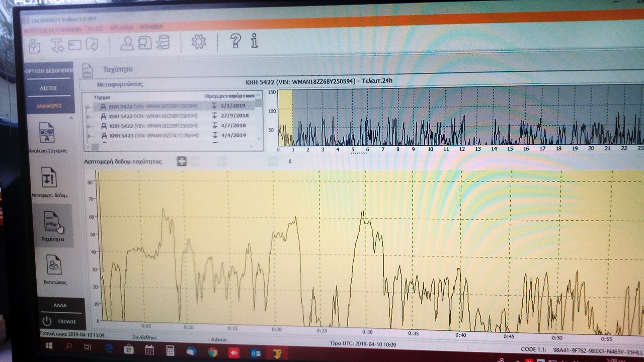Open the ΒΟΗΘΕΙΑ menu
Screen dimensions: 644x362
[151, 27]
